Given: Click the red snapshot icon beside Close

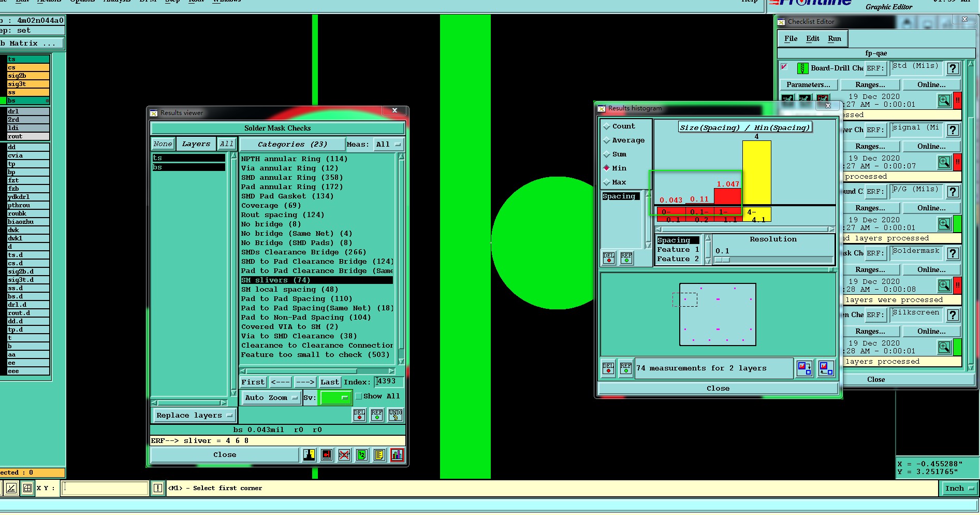Looking at the screenshot, I should (x=327, y=455).
